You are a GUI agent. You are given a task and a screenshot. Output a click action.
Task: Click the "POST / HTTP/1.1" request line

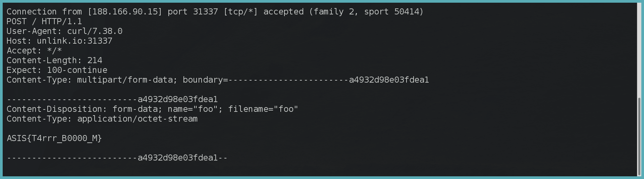[x=44, y=21]
